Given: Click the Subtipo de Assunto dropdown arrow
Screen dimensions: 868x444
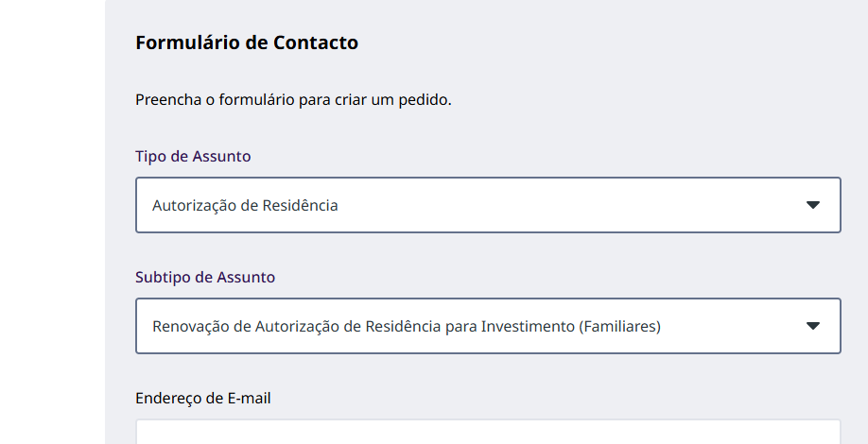Looking at the screenshot, I should [812, 326].
